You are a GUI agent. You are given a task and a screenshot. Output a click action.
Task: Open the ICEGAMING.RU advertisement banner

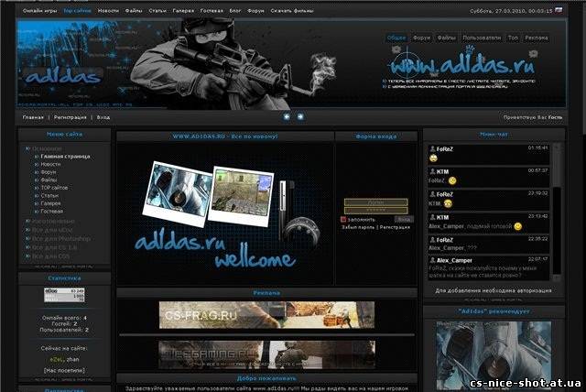point(266,354)
